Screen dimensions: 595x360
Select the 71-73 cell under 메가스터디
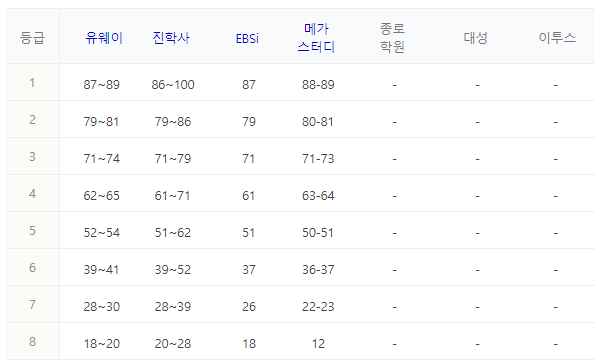(318, 159)
